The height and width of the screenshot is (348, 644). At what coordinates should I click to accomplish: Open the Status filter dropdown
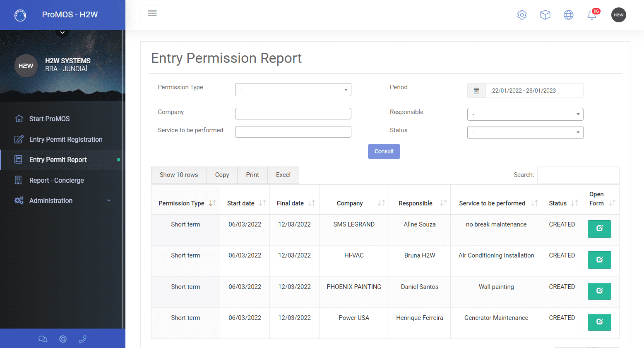(x=525, y=132)
